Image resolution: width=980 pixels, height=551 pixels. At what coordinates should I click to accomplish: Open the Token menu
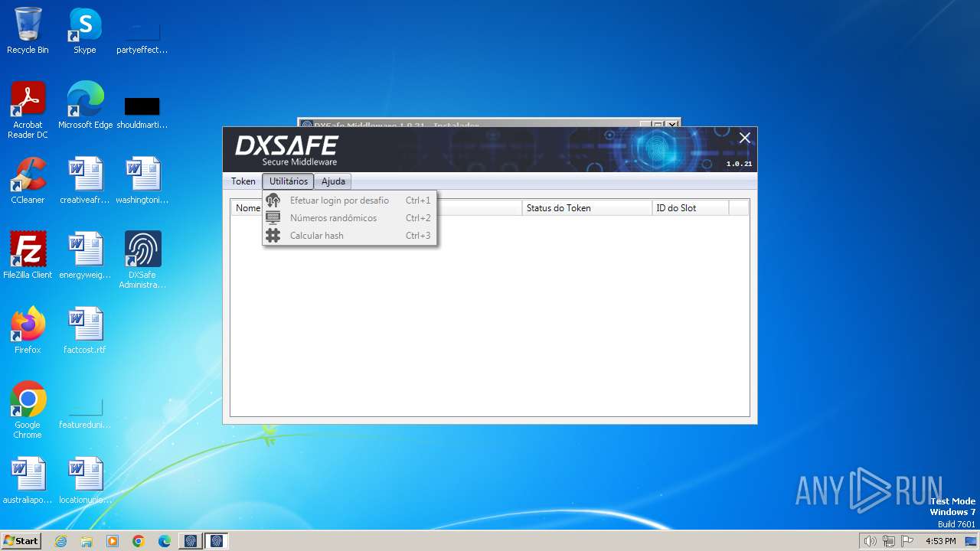(243, 181)
